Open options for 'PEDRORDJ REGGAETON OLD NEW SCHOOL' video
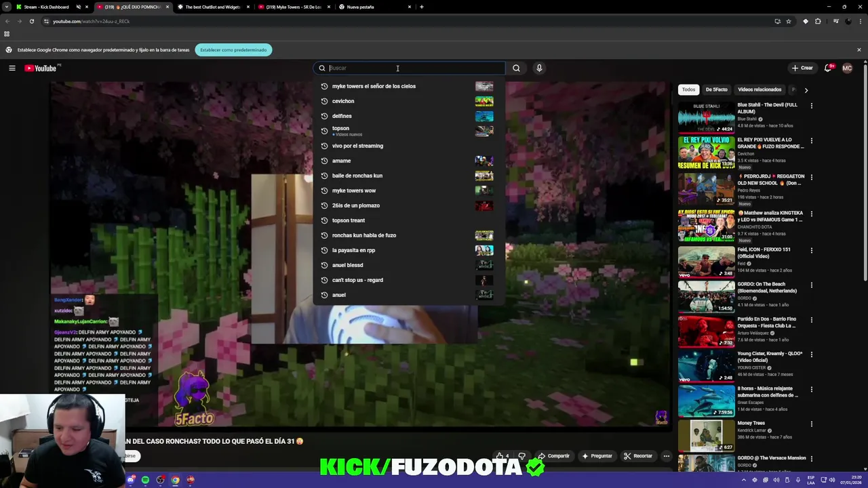This screenshot has width=868, height=488. click(x=811, y=178)
